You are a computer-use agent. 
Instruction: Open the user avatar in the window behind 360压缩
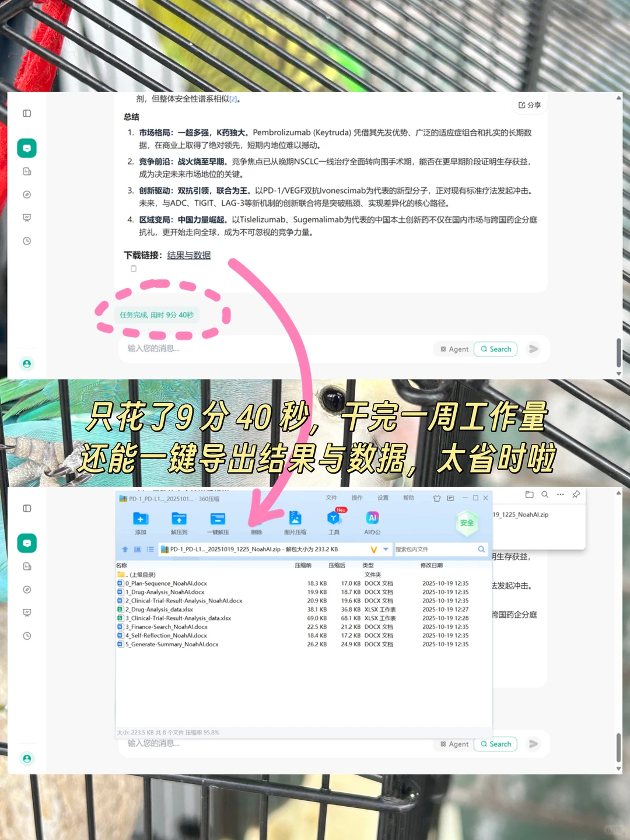(27, 759)
